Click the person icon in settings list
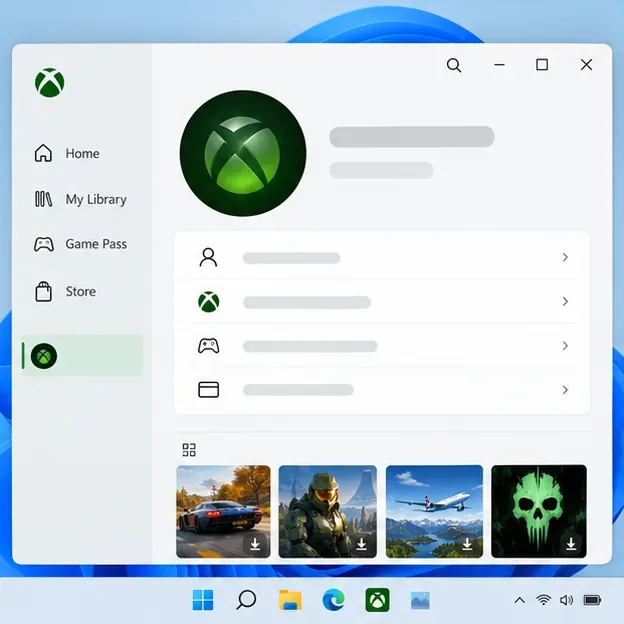Image resolution: width=624 pixels, height=624 pixels. point(208,257)
